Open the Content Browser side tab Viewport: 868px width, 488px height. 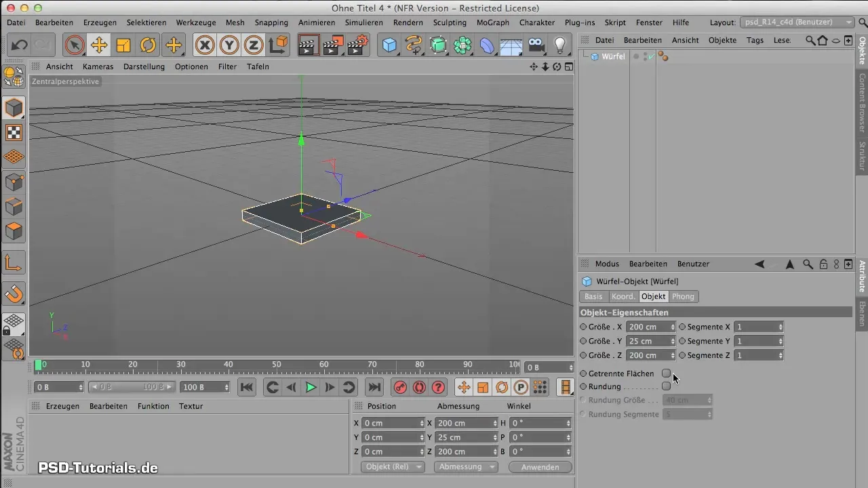coord(862,102)
